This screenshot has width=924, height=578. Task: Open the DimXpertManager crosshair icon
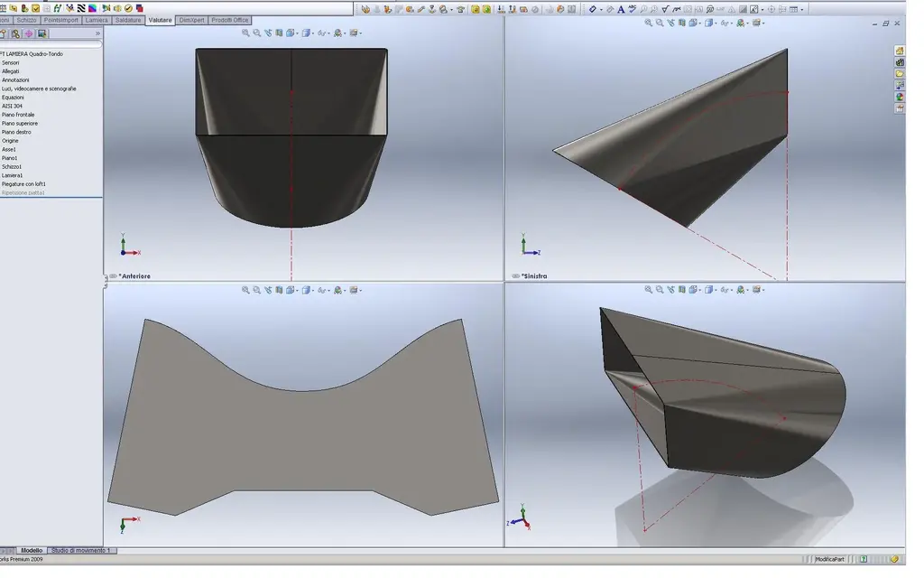[x=28, y=33]
